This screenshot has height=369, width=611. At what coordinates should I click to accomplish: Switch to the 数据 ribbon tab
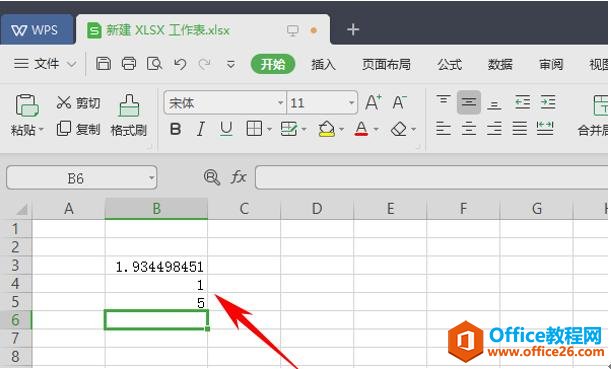[500, 64]
